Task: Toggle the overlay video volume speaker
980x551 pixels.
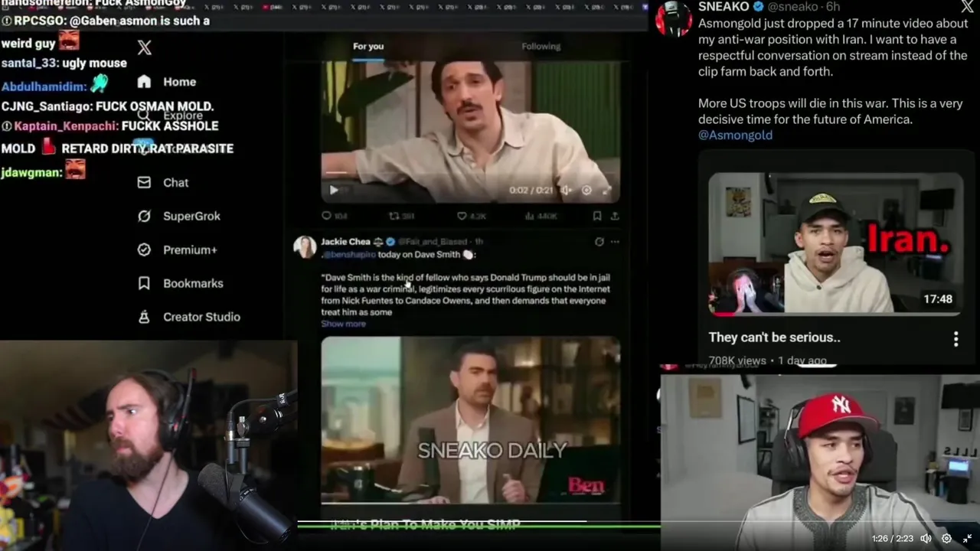Action: tap(926, 539)
